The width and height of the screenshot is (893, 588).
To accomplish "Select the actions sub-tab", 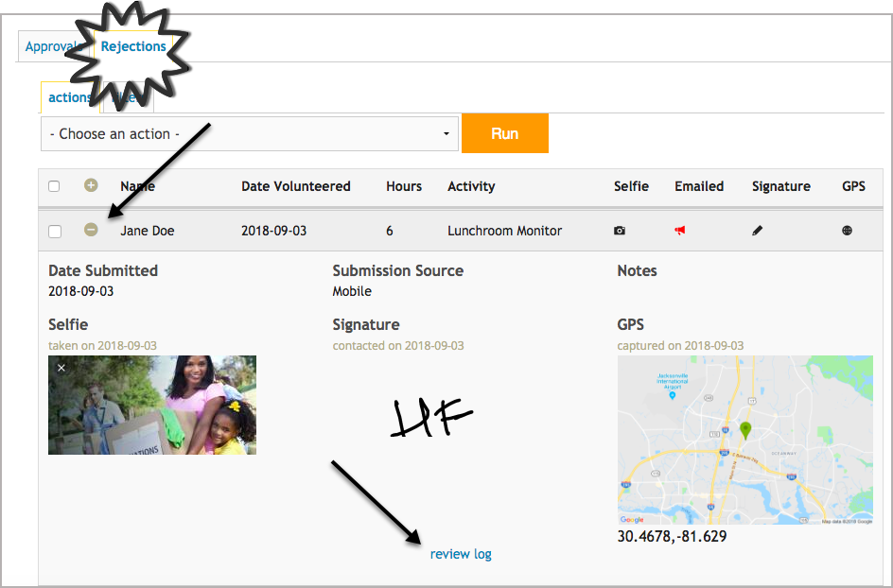I will pyautogui.click(x=69, y=97).
